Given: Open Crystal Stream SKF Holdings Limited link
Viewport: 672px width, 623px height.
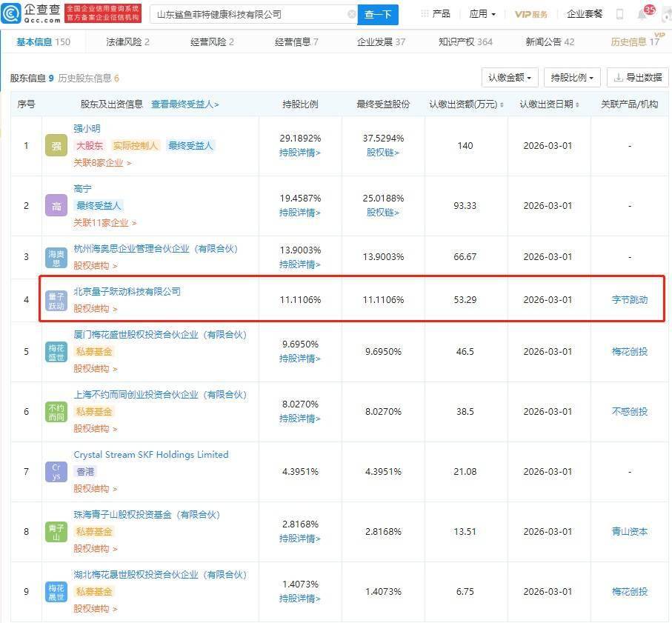Looking at the screenshot, I should pos(151,455).
